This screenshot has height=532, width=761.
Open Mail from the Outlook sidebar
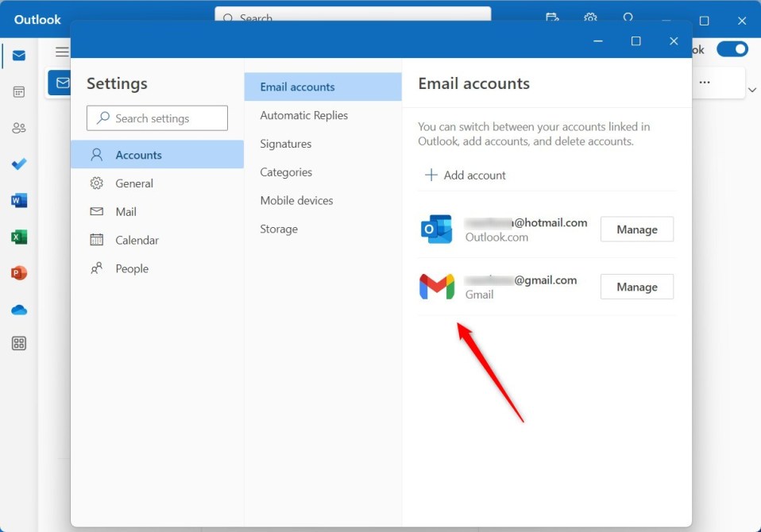pos(17,56)
